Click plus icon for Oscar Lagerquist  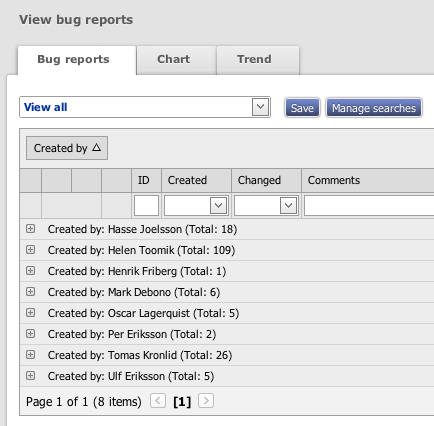click(x=30, y=313)
